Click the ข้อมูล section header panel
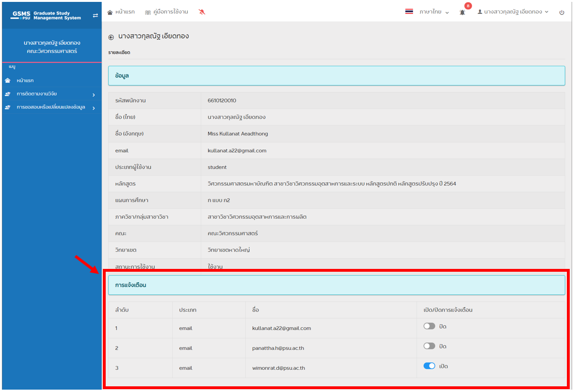This screenshot has height=392, width=574. 336,76
